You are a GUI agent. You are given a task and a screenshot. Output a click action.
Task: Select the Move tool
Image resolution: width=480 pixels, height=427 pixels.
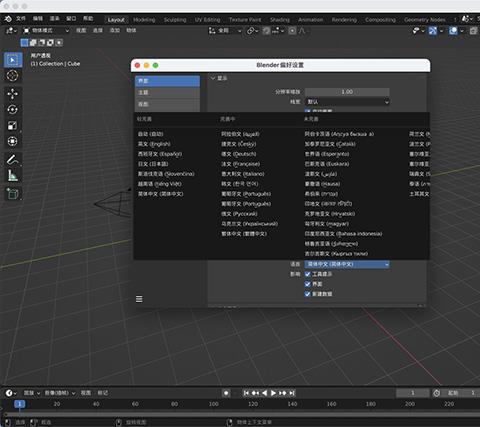(13, 94)
